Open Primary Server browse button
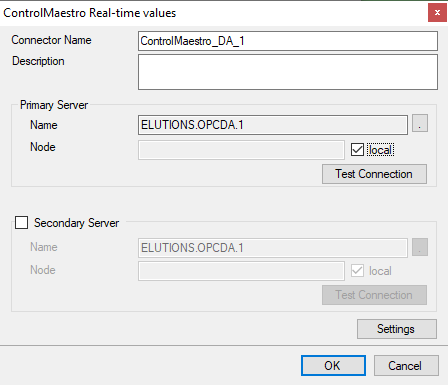 [x=420, y=123]
